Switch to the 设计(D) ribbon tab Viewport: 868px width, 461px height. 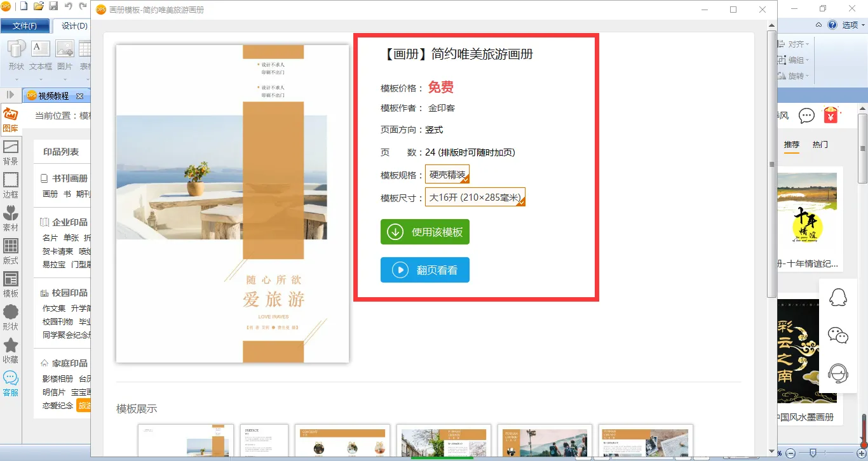point(74,26)
